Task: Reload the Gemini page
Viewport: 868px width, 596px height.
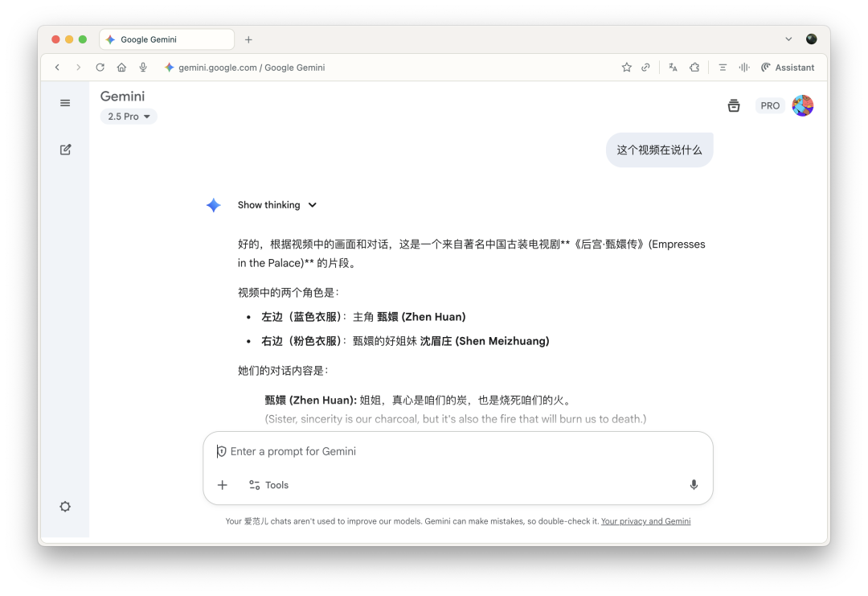Action: [x=100, y=68]
